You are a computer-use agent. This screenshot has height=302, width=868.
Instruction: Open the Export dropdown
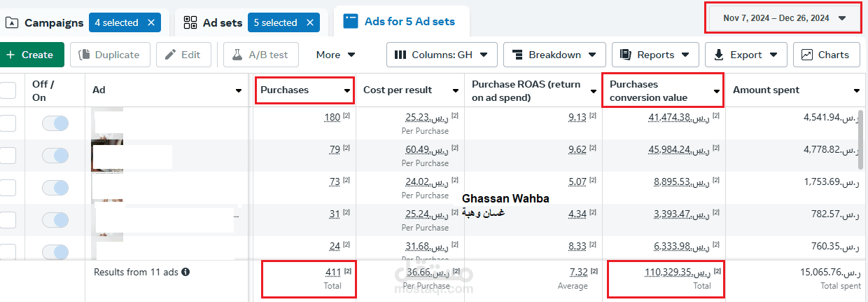tap(745, 55)
